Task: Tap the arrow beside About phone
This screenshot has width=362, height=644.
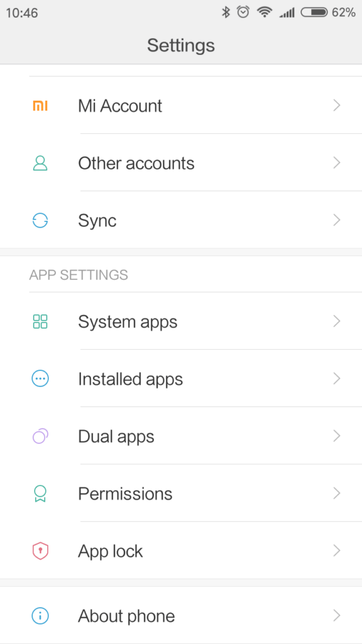Action: 337,616
